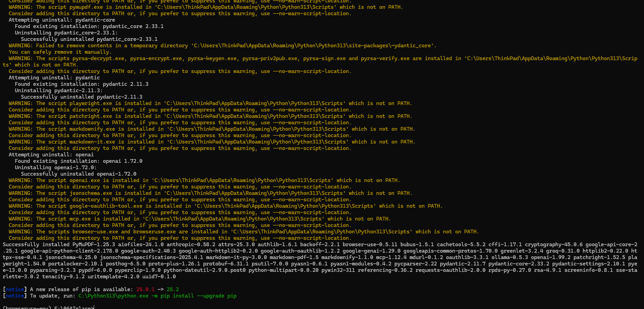644x309 pixels.
Task: Select the mcp.exe script warning
Action: [x=200, y=219]
